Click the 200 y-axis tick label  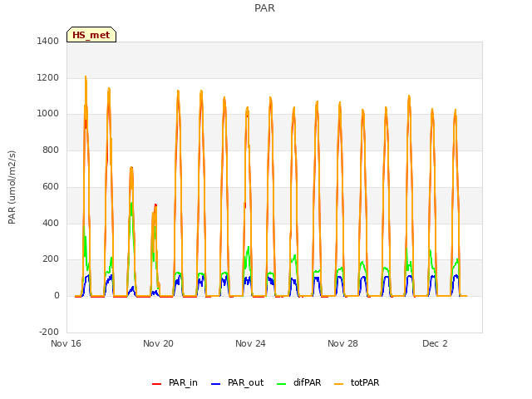click(x=51, y=259)
